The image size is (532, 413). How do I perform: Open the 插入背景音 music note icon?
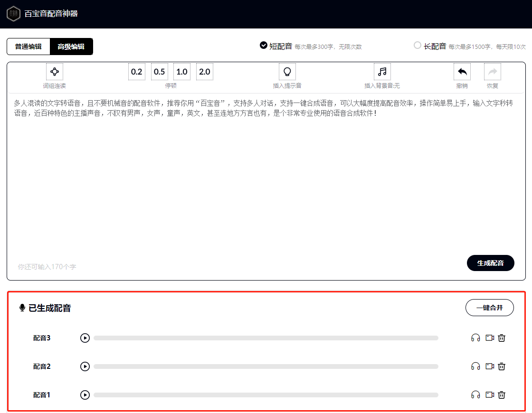coord(382,72)
